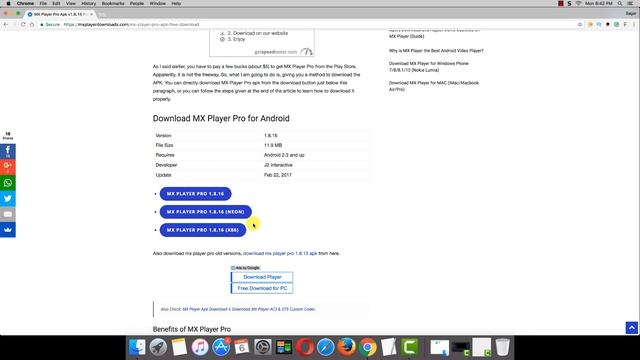Open the Help menu
The height and width of the screenshot is (360, 640).
coord(176,3)
